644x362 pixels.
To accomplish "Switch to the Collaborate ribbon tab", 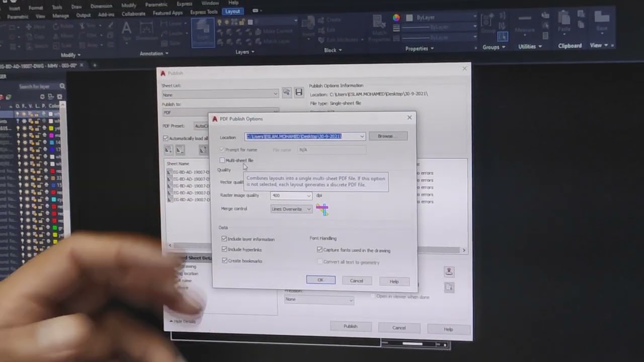I will pyautogui.click(x=133, y=14).
